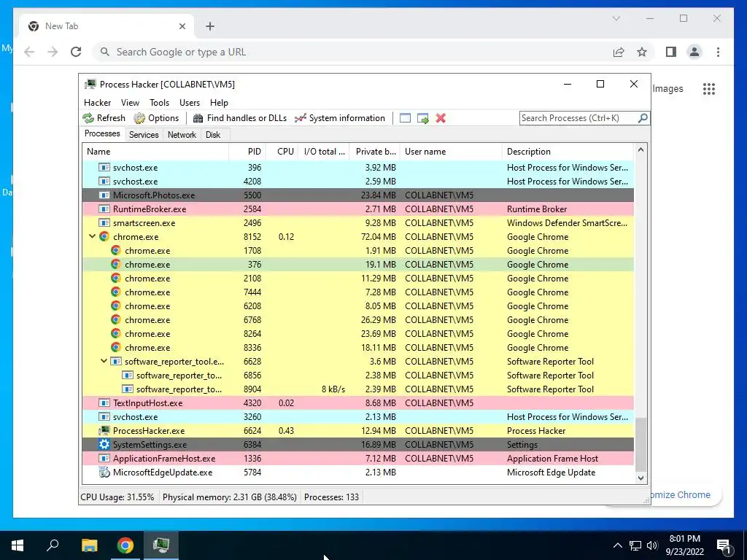
Task: Click the process list scrollbar thumb
Action: [640, 444]
